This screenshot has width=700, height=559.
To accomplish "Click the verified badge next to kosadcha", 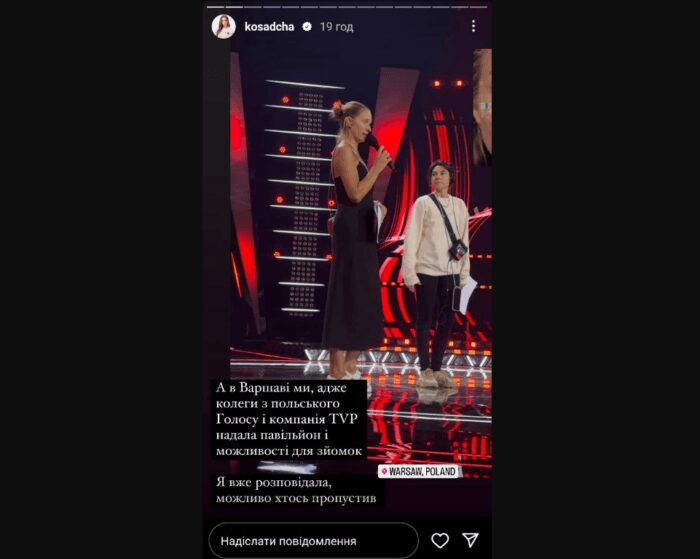I will (307, 27).
